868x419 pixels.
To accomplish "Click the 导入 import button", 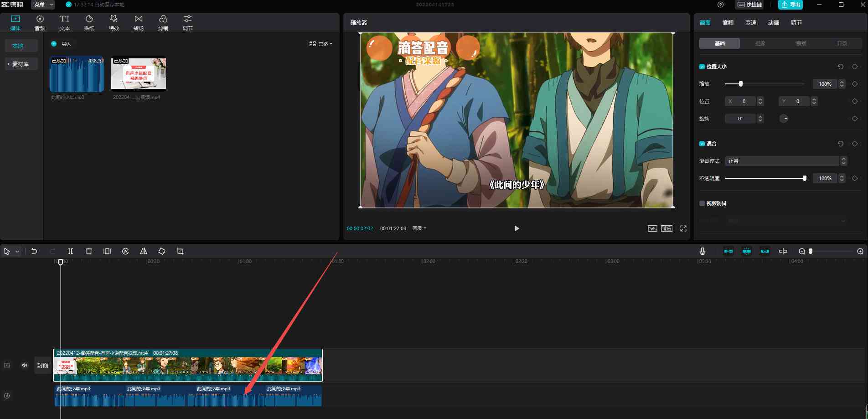I will (62, 44).
